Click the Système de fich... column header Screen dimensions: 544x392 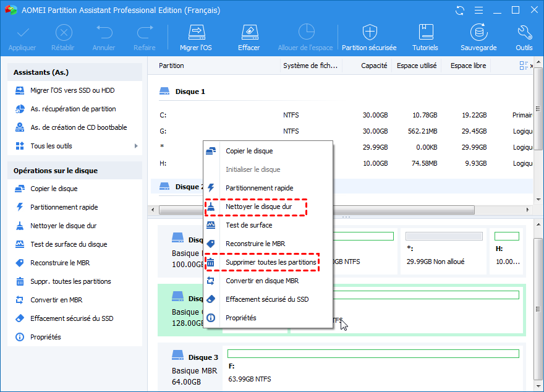(311, 66)
